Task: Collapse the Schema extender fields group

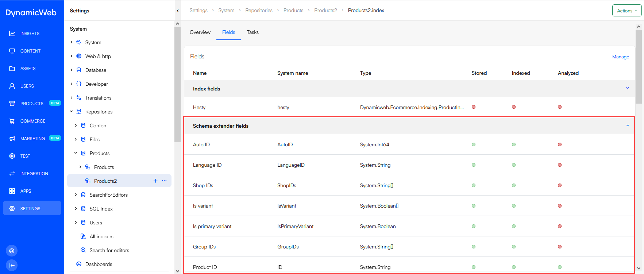Action: click(x=628, y=126)
